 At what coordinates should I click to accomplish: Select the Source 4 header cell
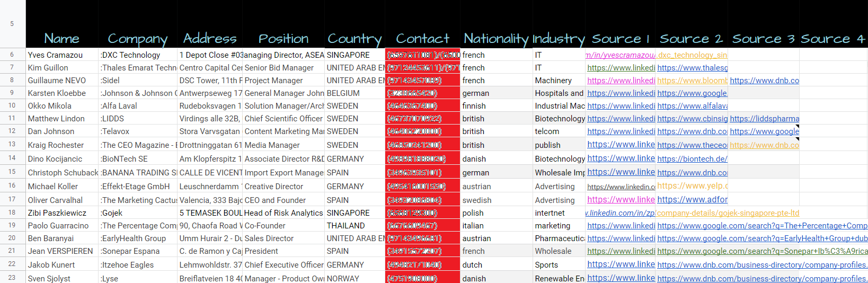[834, 24]
